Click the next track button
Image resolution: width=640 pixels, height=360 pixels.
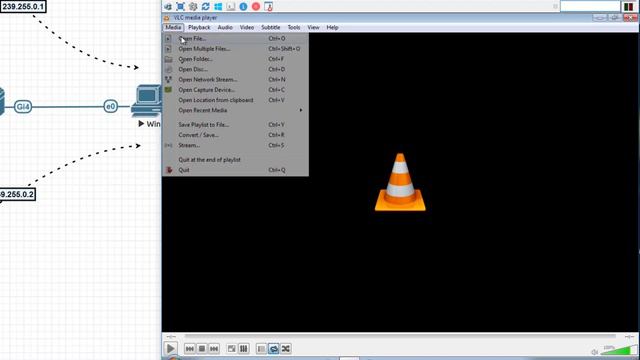coord(214,349)
